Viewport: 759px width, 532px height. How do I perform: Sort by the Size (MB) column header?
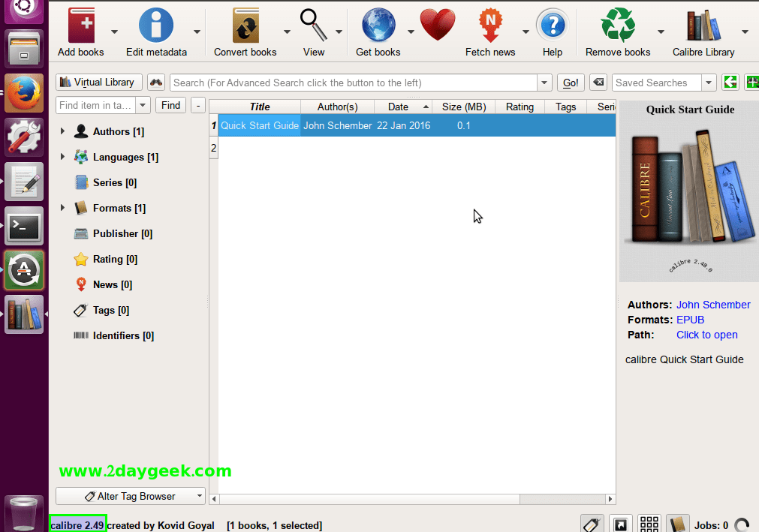tap(464, 107)
